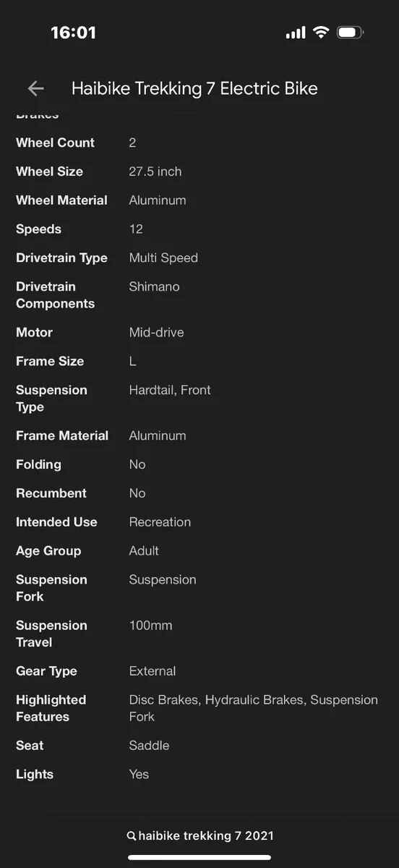Screen dimensions: 399x868
Task: Select the Intended Use Recreation value
Action: tap(160, 522)
